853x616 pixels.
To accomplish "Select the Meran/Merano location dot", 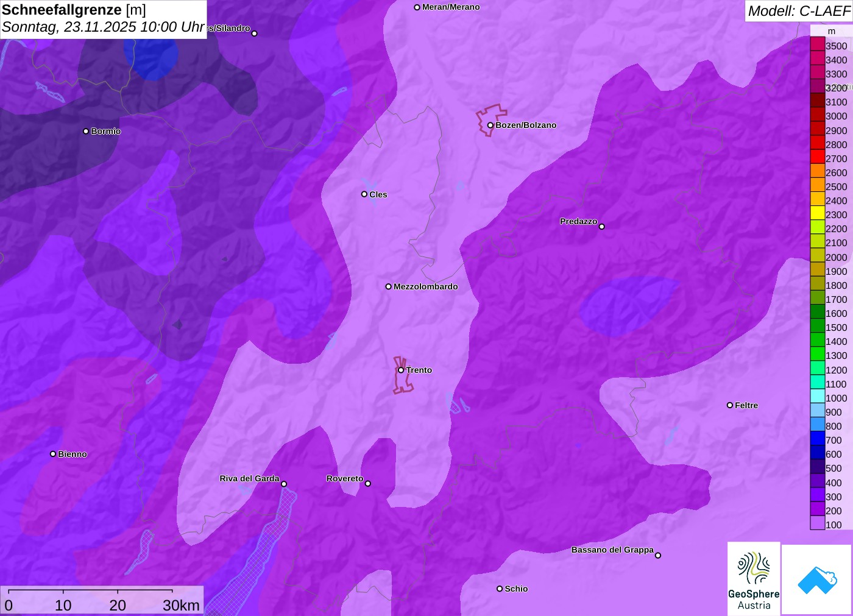I will point(417,7).
